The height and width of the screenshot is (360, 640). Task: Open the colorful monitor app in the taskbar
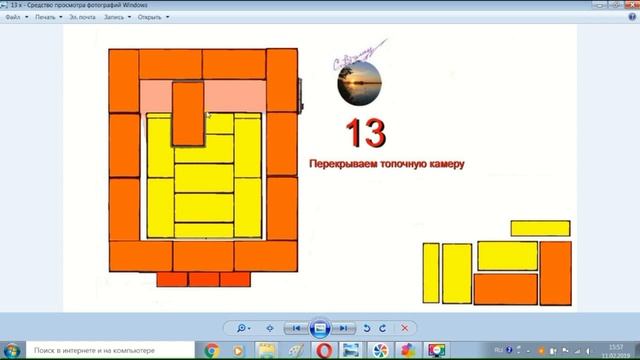point(436,350)
